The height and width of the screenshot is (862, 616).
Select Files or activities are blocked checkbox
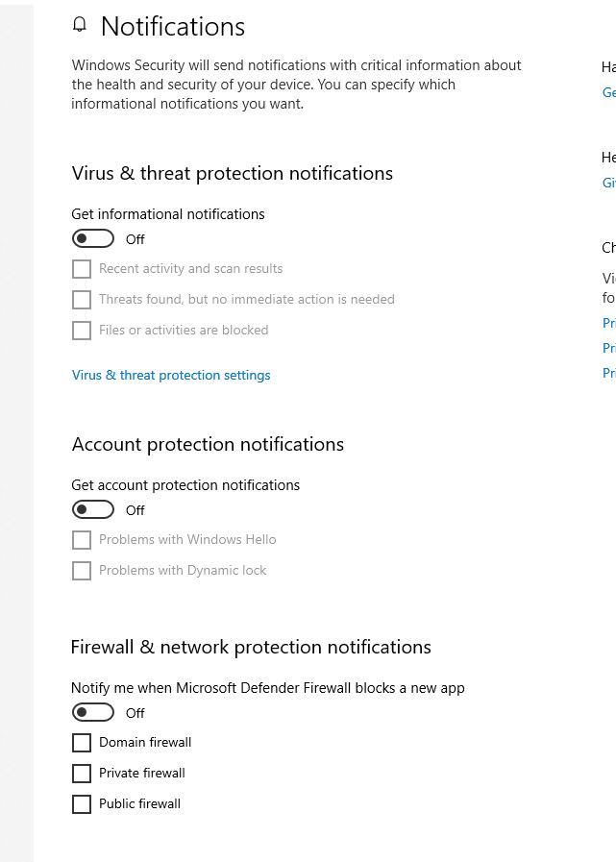(x=82, y=331)
